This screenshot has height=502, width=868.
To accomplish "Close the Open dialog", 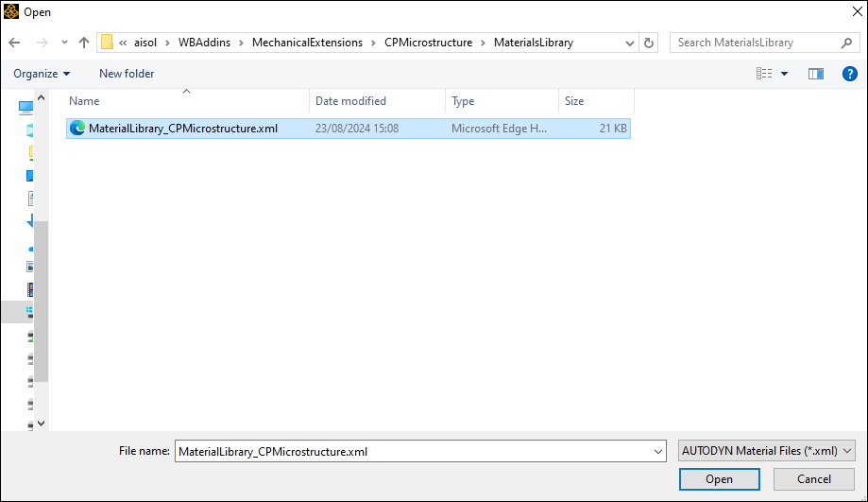I will click(857, 11).
